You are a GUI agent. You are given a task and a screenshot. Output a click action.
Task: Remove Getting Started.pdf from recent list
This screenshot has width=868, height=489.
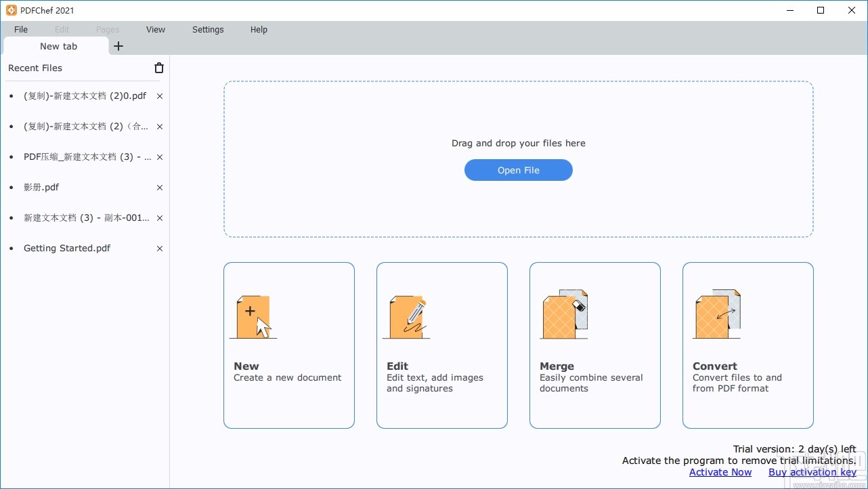coord(160,249)
